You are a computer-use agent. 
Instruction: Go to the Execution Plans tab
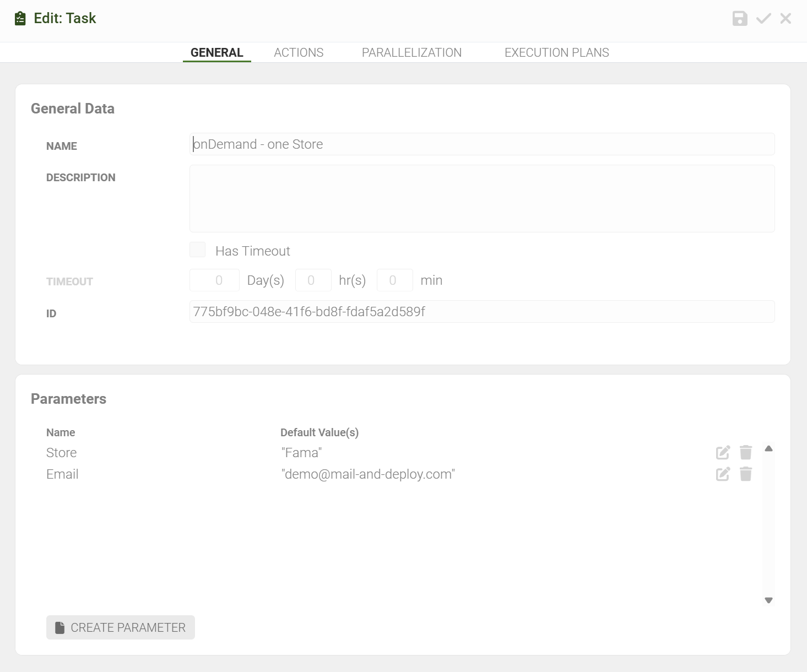(556, 53)
